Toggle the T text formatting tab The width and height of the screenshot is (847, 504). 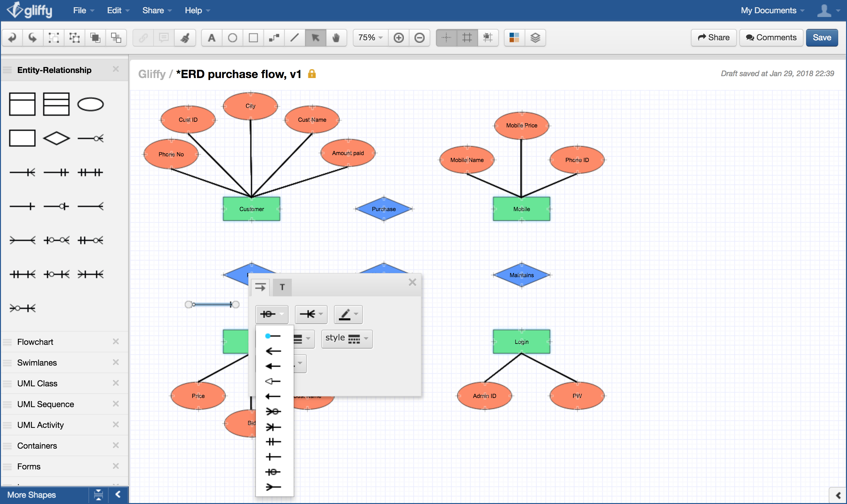(x=281, y=287)
